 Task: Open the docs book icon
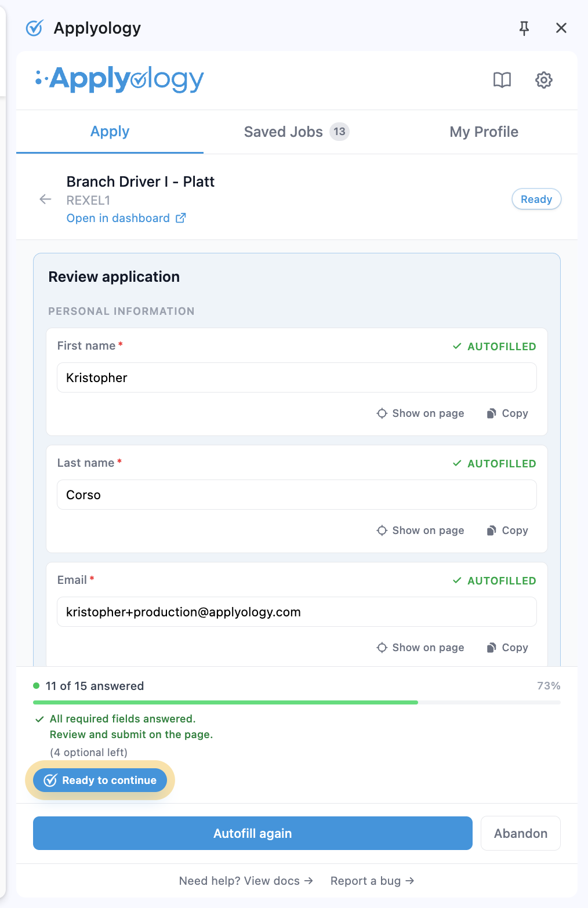click(x=502, y=80)
